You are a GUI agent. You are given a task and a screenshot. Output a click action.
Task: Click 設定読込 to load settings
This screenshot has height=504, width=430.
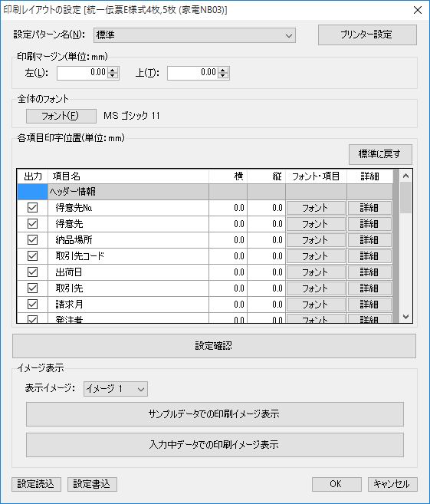[36, 484]
